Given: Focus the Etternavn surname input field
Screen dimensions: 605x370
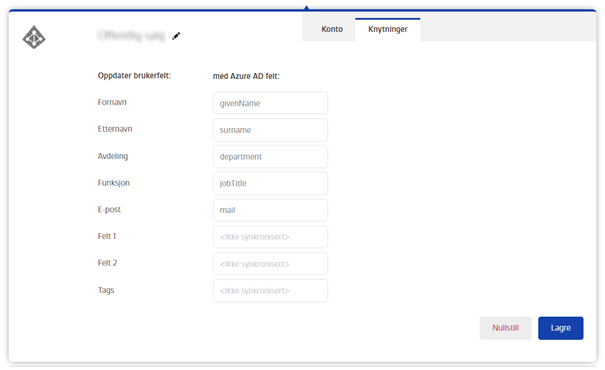Looking at the screenshot, I should coord(270,130).
